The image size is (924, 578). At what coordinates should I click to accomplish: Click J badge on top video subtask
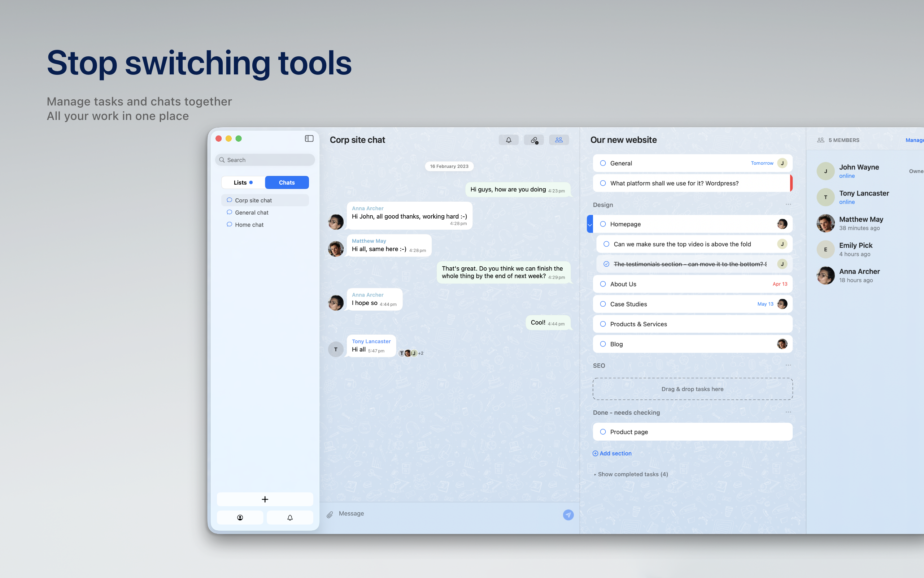click(x=782, y=243)
